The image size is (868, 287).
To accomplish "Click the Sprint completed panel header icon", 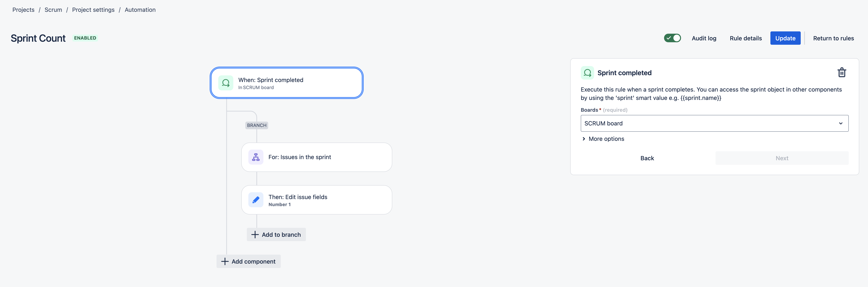I will coord(587,73).
